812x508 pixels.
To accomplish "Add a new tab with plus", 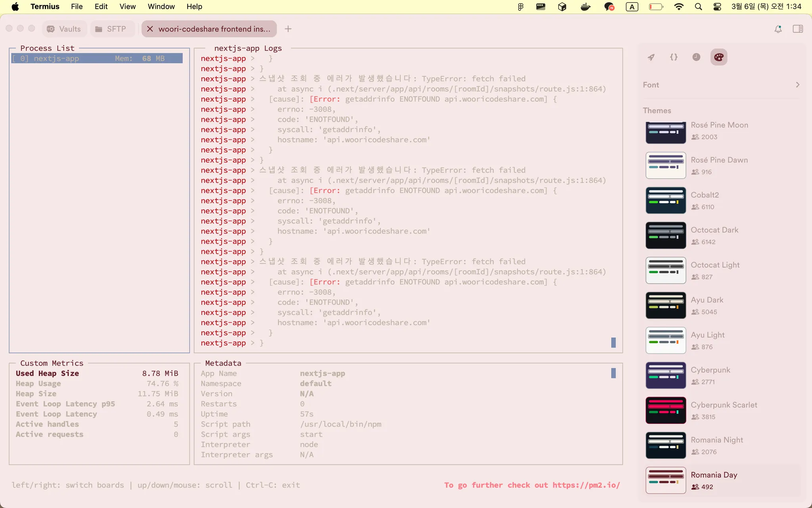I will pyautogui.click(x=288, y=29).
